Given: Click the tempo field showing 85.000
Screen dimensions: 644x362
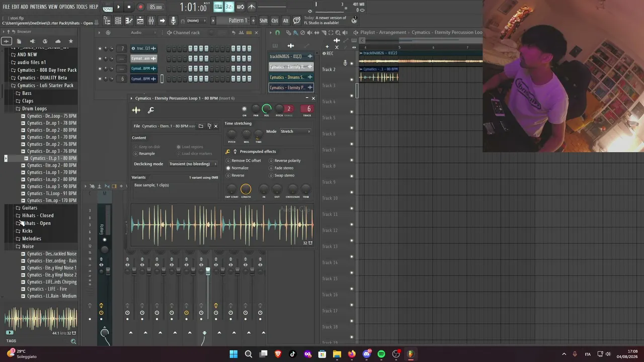Looking at the screenshot, I should click(x=156, y=7).
